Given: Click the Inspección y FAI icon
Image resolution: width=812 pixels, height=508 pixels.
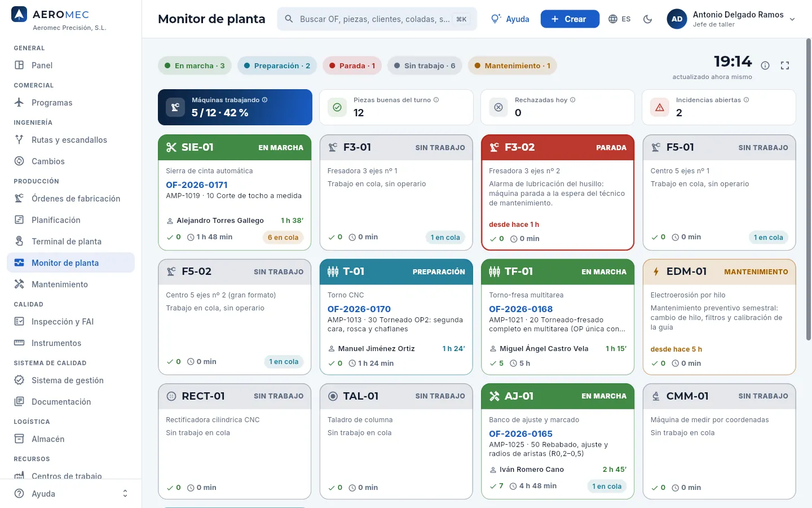Looking at the screenshot, I should (19, 321).
